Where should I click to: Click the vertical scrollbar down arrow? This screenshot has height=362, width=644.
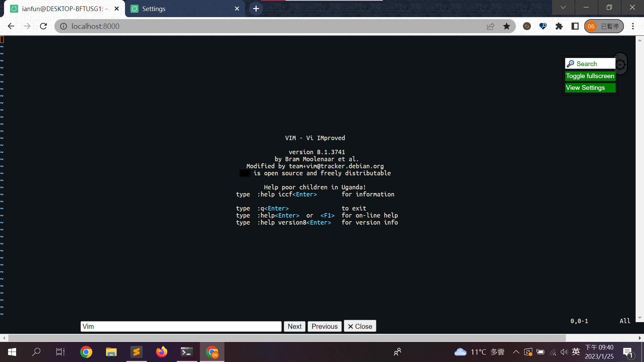[x=640, y=318]
